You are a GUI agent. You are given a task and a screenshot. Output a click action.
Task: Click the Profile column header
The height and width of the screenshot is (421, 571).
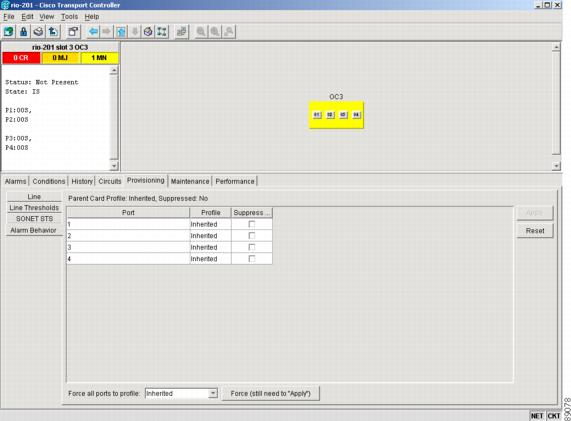[210, 213]
